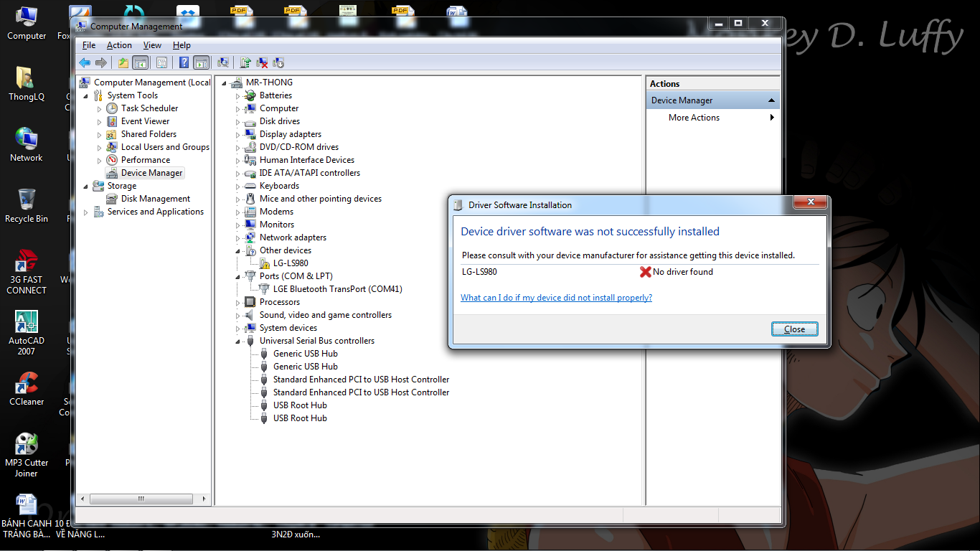
Task: Select Event Viewer in the console tree
Action: [145, 121]
